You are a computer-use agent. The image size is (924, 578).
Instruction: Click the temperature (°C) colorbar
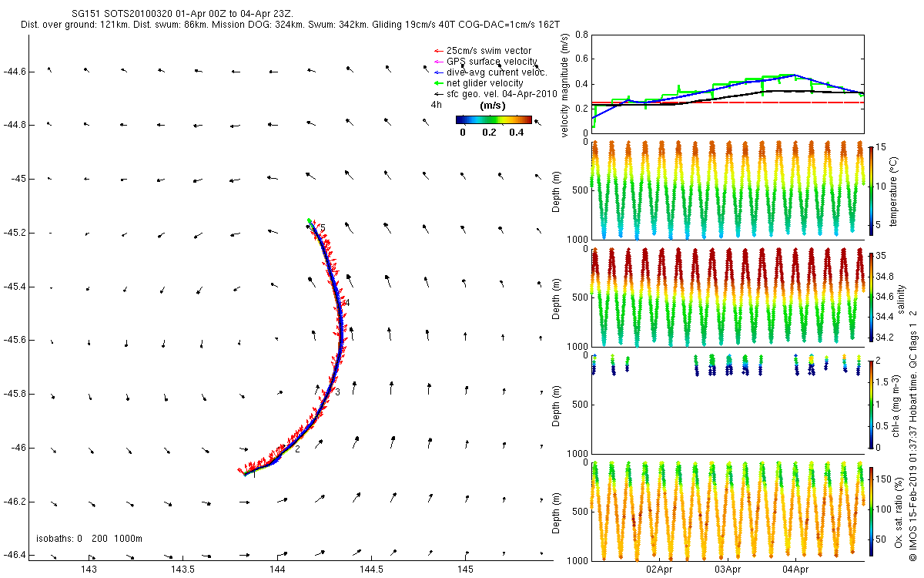[x=871, y=190]
